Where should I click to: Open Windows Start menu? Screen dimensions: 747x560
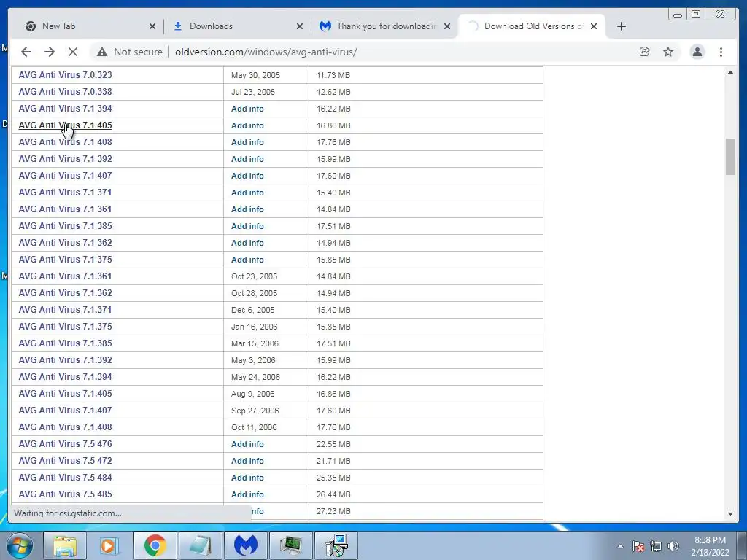tap(19, 545)
